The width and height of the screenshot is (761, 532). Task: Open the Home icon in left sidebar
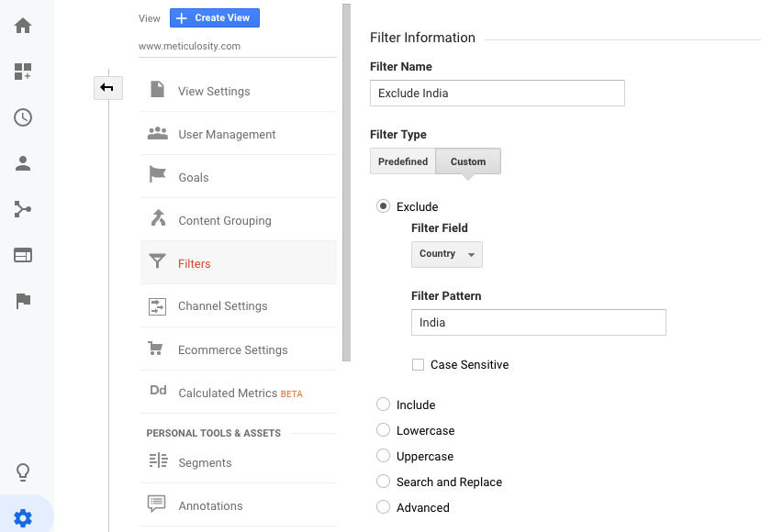click(x=25, y=26)
